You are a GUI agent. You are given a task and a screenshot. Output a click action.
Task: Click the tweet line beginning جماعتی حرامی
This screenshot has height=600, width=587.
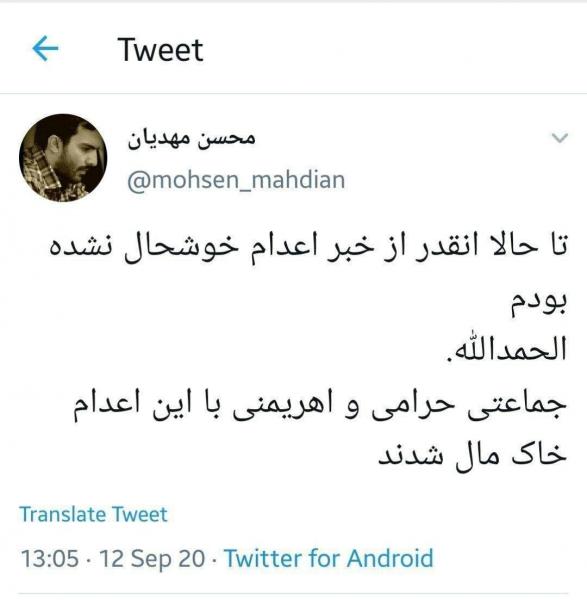pyautogui.click(x=320, y=406)
